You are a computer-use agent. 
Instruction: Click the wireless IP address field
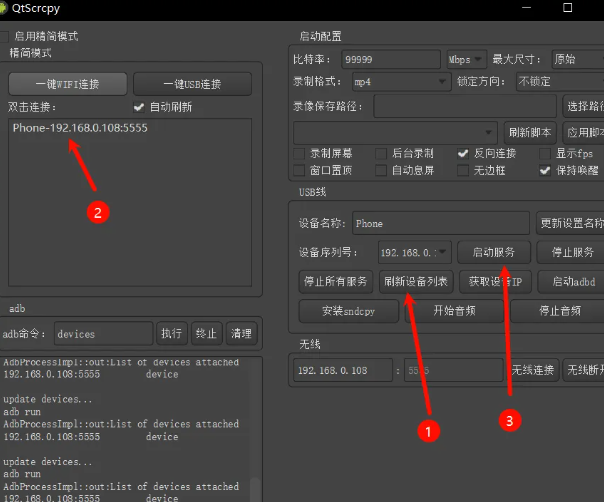click(x=344, y=370)
